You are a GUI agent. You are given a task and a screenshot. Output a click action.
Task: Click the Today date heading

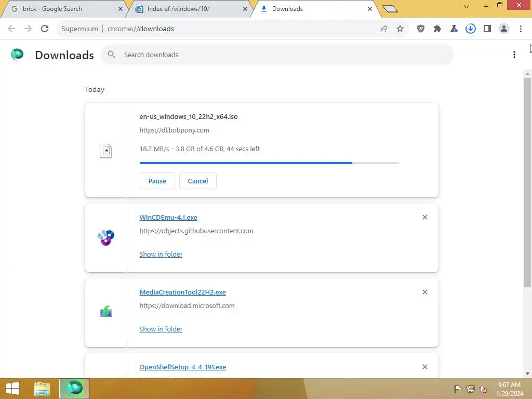(x=95, y=89)
